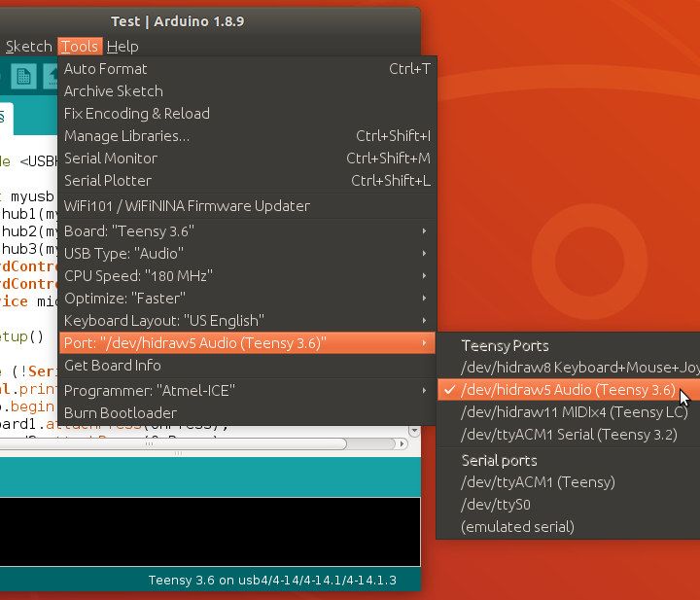Select serial port /dev/ttyACM1 (Teensy)
The height and width of the screenshot is (600, 700).
[x=569, y=482]
